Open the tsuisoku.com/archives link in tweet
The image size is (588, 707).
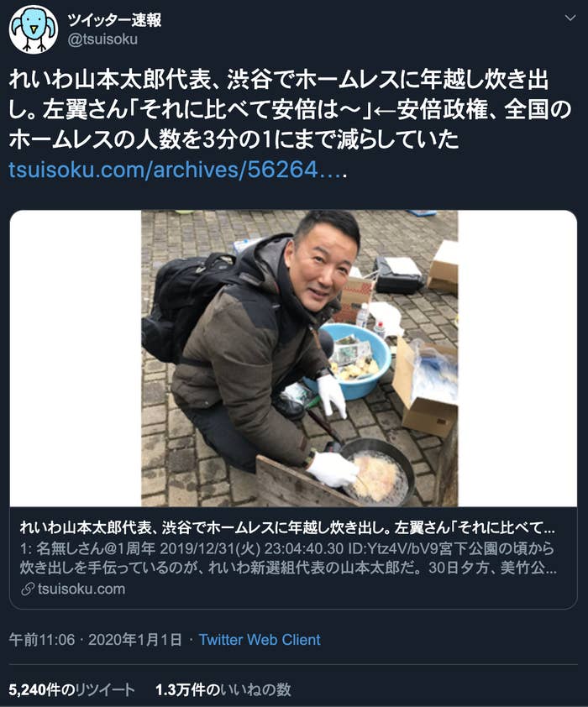(178, 170)
